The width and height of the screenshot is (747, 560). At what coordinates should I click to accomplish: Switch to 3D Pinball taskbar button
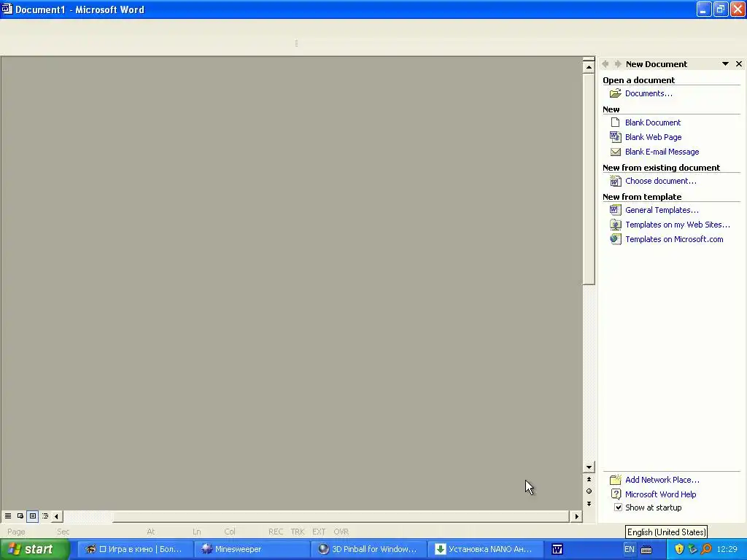coord(369,550)
